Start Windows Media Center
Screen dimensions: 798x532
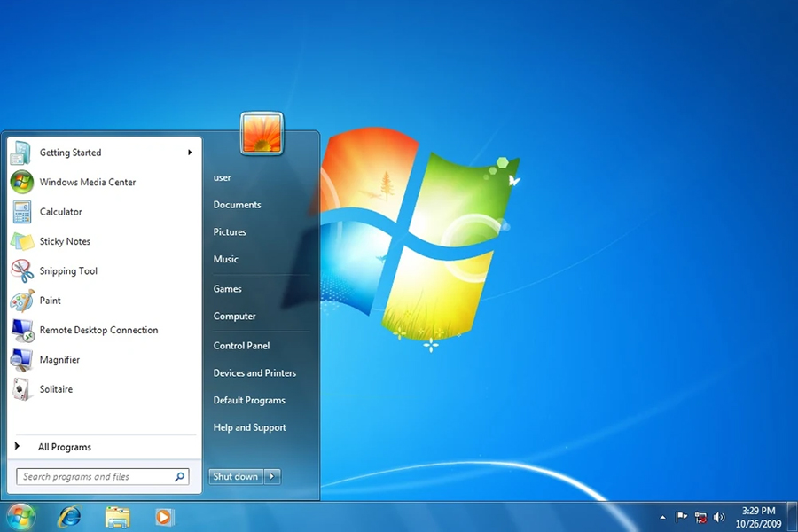(x=87, y=182)
